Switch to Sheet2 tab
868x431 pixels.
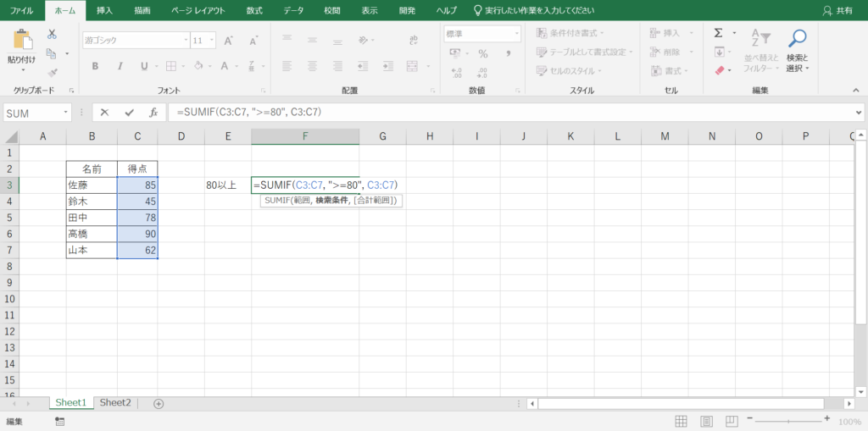(x=115, y=402)
